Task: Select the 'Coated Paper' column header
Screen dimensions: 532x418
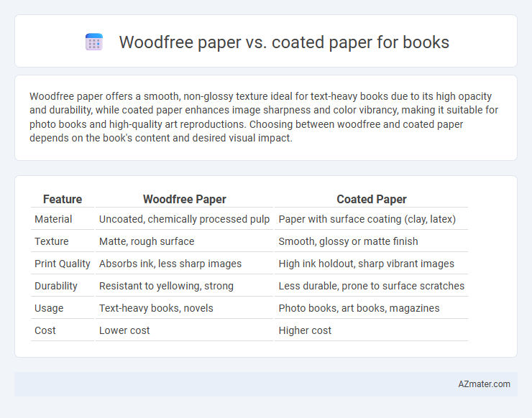Action: click(x=371, y=200)
